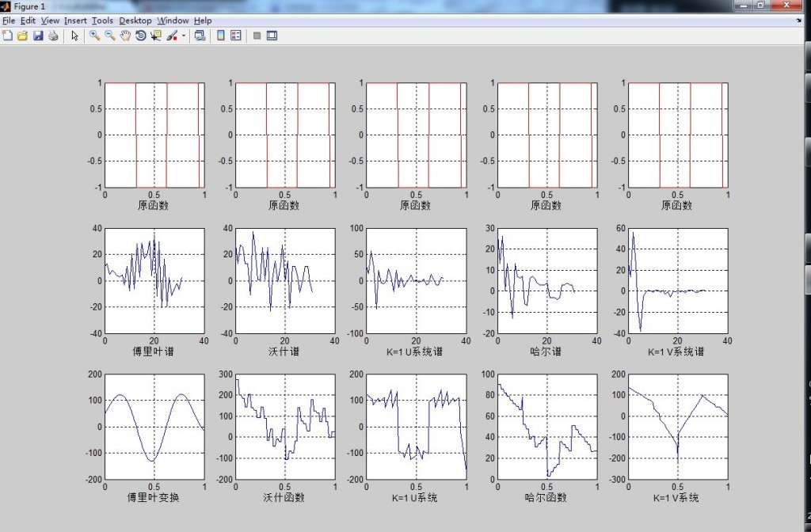The width and height of the screenshot is (811, 532).
Task: Click the Link Plot toolbar icon
Action: coord(200,36)
